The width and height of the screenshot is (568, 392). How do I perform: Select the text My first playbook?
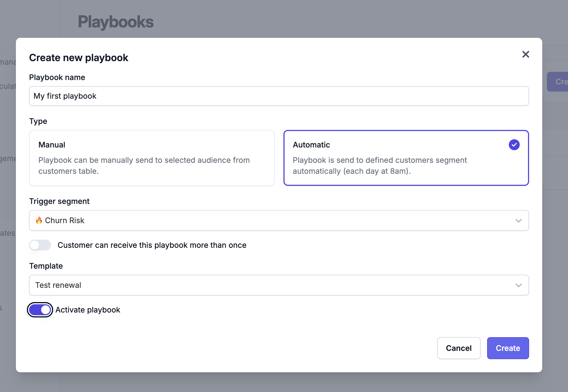point(65,96)
